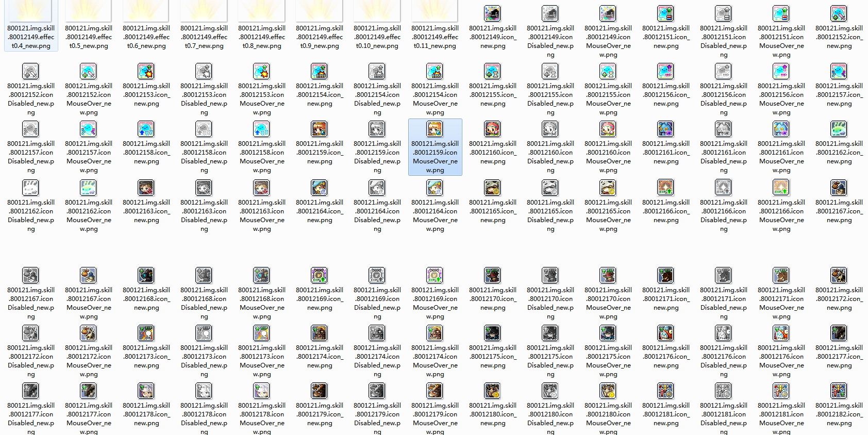Choose the 80012156.iconDisabled_new.png file icon
This screenshot has width=868, height=435.
pos(724,71)
